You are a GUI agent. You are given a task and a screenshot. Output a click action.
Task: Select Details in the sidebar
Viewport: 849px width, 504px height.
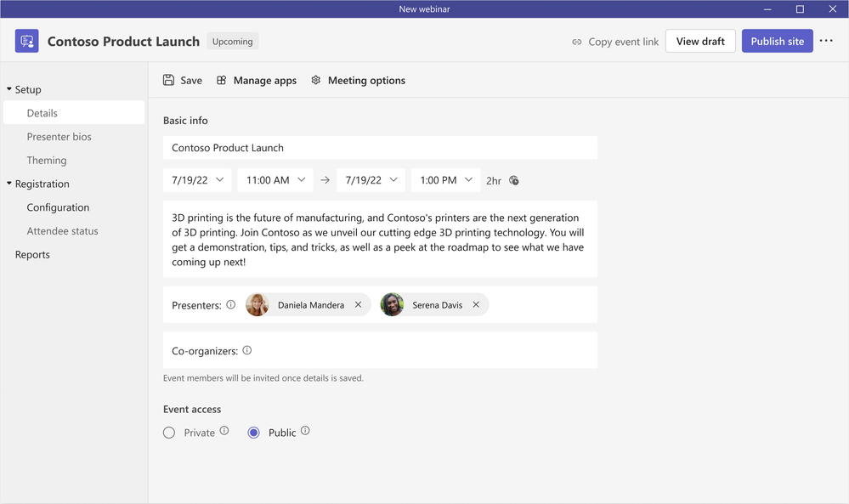pos(74,112)
